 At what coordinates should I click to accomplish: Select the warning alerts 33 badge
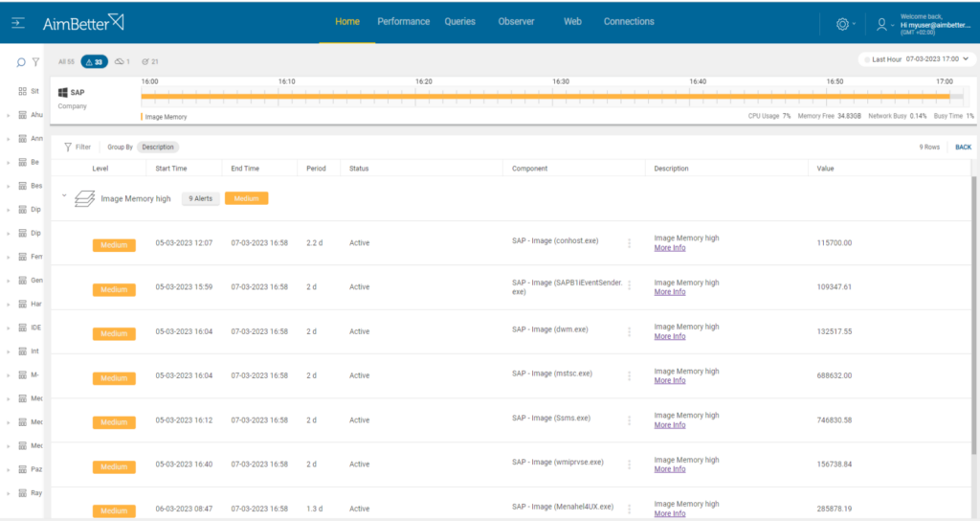[95, 62]
